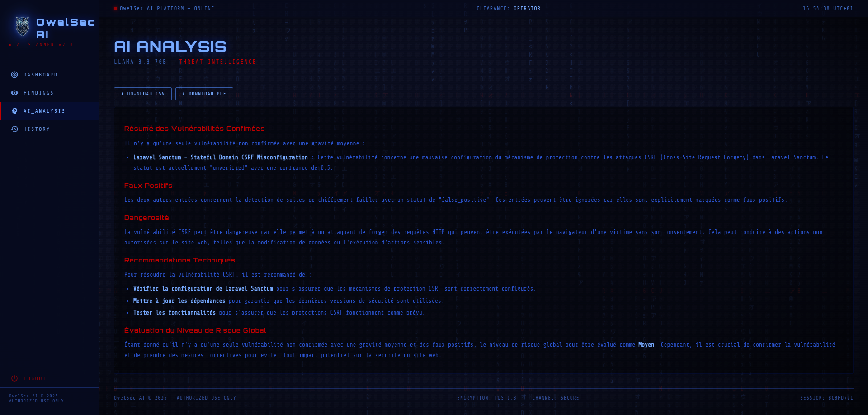
Task: Click Mettre à jour les dépendances item
Action: pos(179,301)
